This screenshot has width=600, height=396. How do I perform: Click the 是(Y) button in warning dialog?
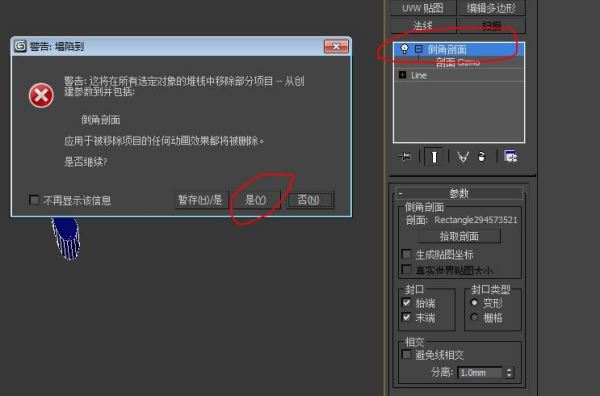[255, 200]
